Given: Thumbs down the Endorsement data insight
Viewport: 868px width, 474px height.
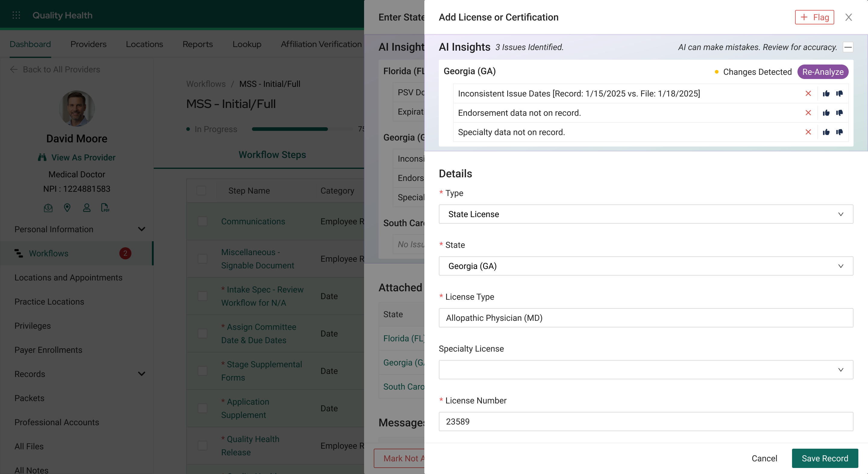Looking at the screenshot, I should pyautogui.click(x=839, y=112).
